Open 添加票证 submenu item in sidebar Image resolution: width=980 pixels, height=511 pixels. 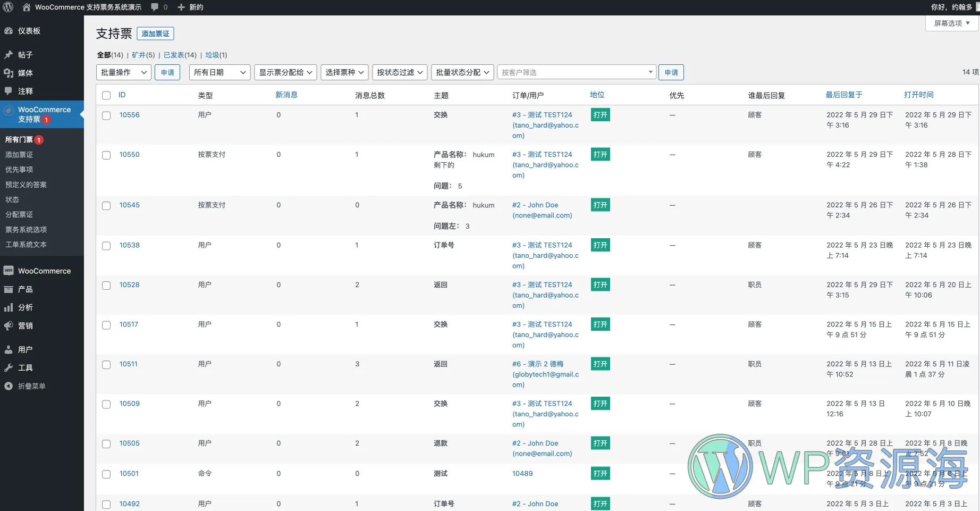19,155
